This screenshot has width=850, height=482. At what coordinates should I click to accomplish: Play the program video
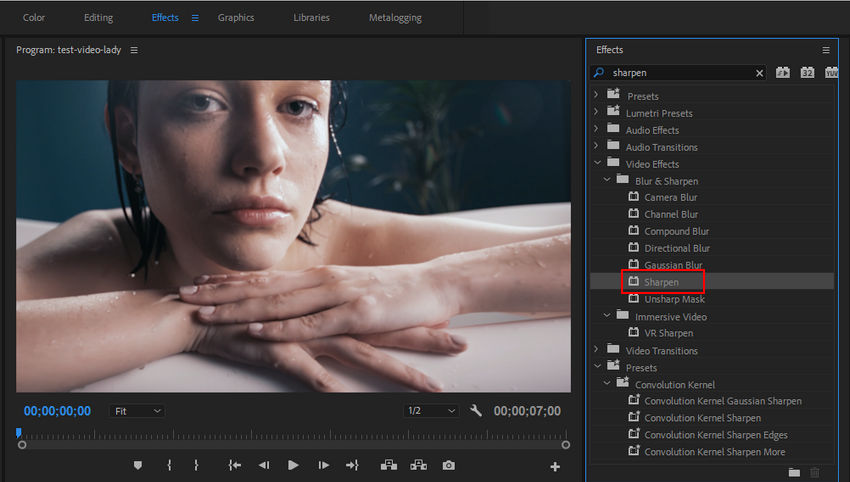coord(293,465)
